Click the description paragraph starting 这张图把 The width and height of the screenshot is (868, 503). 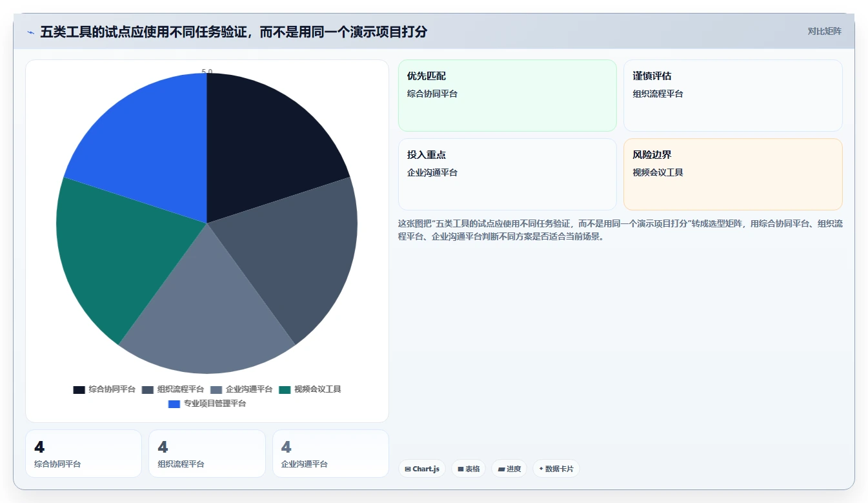pyautogui.click(x=620, y=230)
